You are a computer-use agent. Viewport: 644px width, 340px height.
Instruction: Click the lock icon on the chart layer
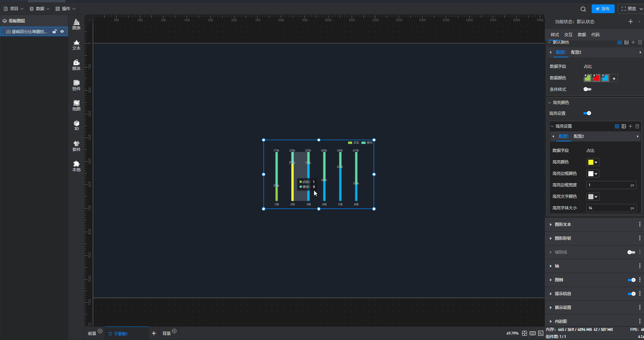(x=54, y=31)
